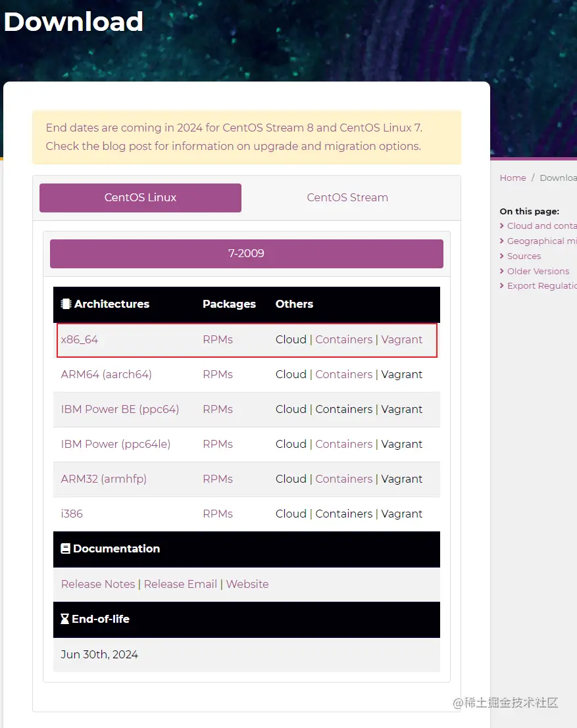Jump to Older Versions section link

click(538, 271)
